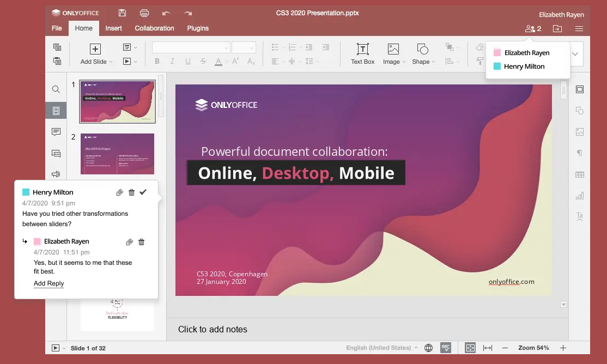Zoom in with the plus button
The image size is (607, 364).
tap(563, 348)
